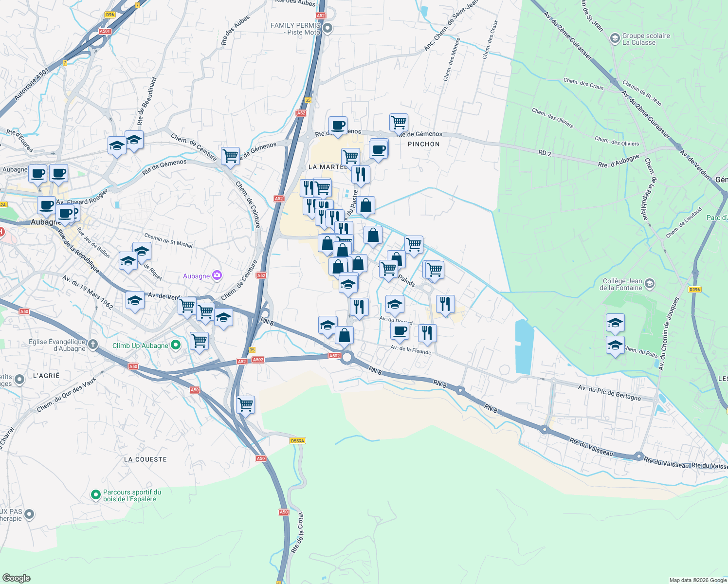Click the cutlery icon near Av. de la Fleuride

click(427, 331)
